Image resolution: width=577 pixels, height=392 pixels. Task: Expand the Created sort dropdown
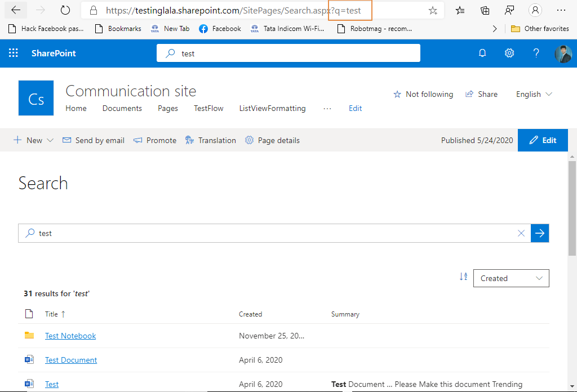(511, 278)
